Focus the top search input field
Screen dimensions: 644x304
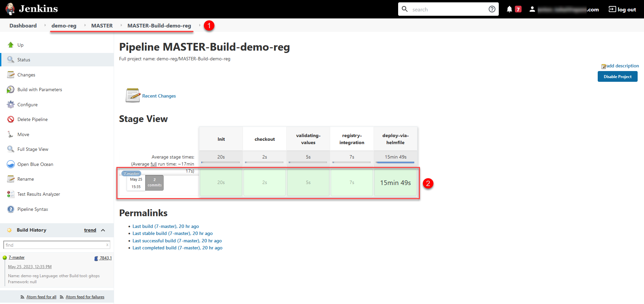pyautogui.click(x=449, y=9)
